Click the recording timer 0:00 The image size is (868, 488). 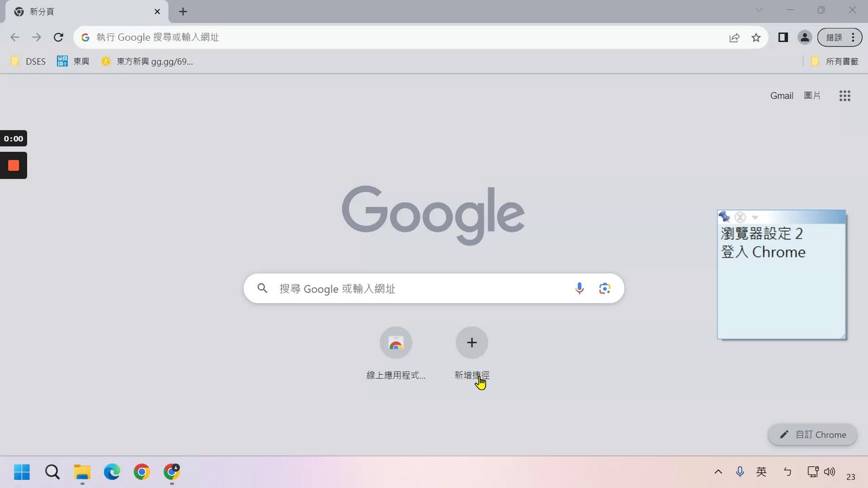click(14, 139)
